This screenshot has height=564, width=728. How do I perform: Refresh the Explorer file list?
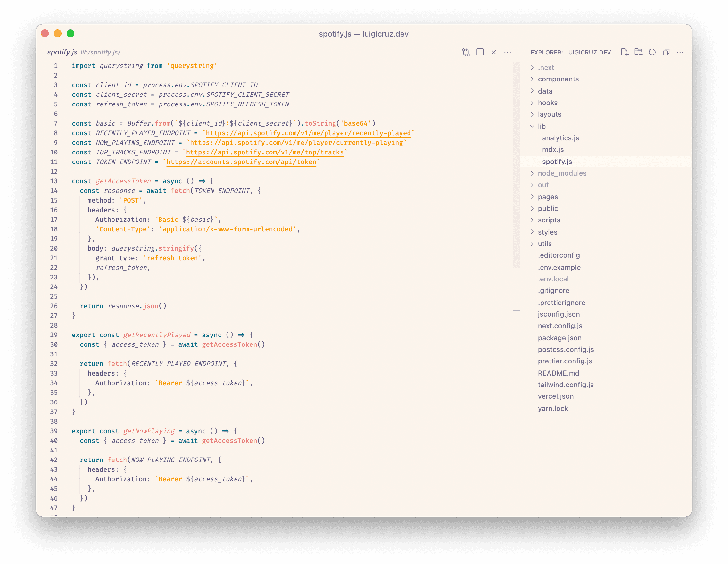(x=652, y=52)
